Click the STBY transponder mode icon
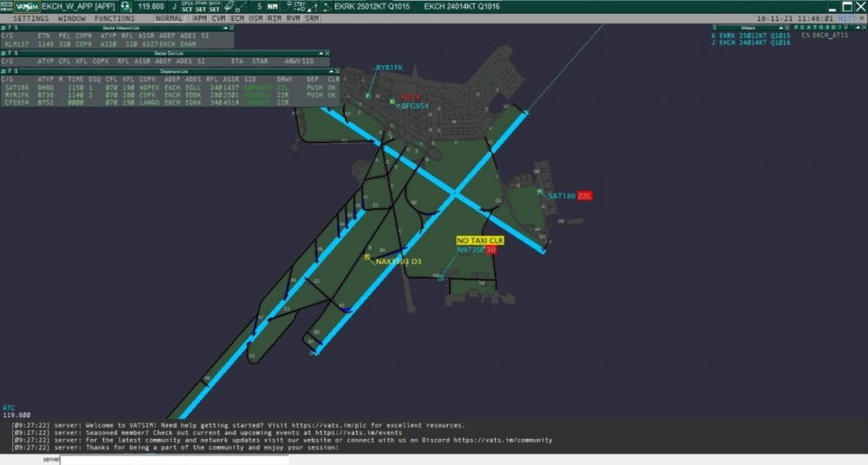The image size is (868, 465). (299, 7)
